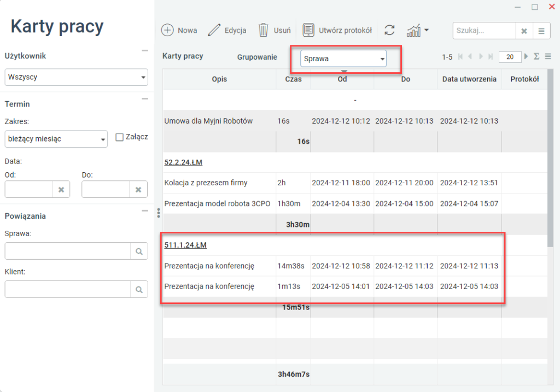Sort by the Do column header
The image size is (560, 392).
tap(405, 79)
